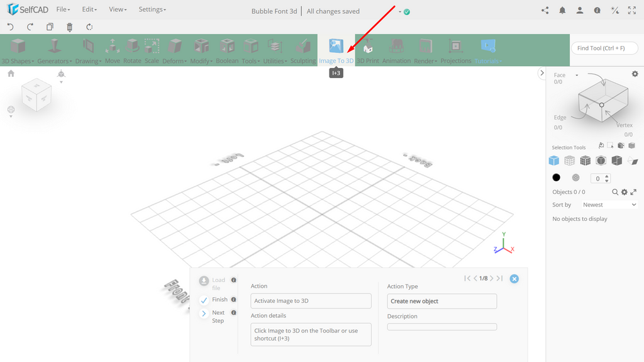Go to next tutorial step arrow

(491, 278)
